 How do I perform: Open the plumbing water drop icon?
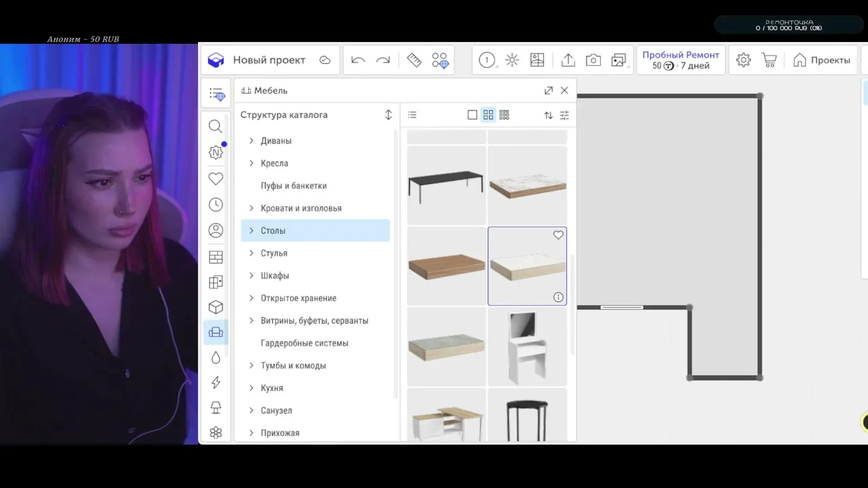216,357
